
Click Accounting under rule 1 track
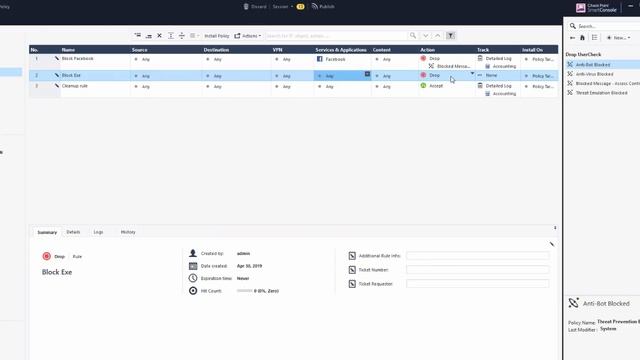[500, 66]
